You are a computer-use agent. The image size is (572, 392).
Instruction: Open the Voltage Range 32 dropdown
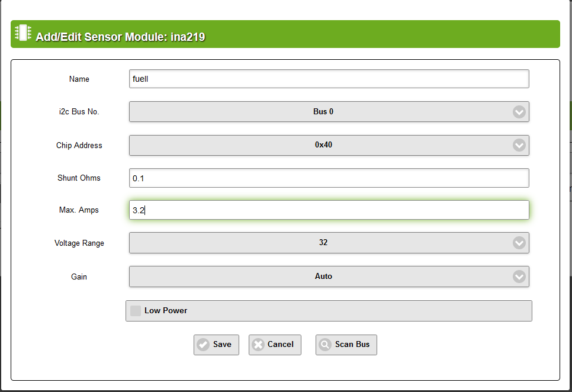click(x=329, y=243)
